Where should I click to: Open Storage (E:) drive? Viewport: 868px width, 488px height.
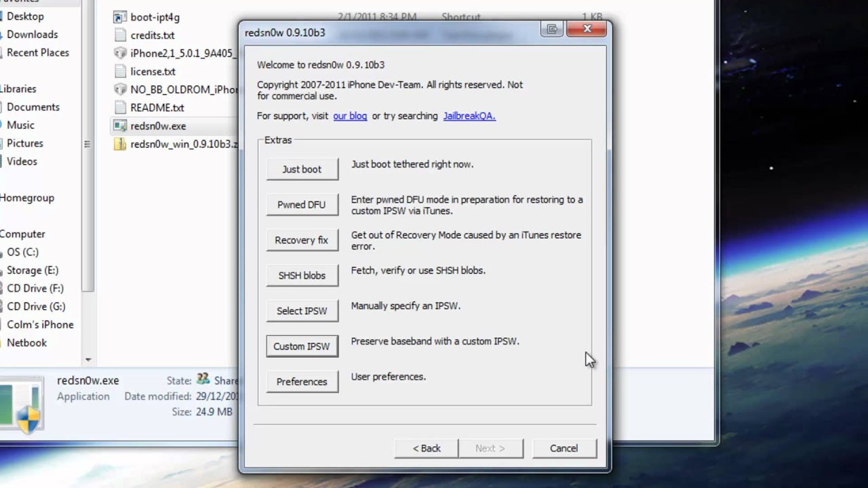[33, 270]
